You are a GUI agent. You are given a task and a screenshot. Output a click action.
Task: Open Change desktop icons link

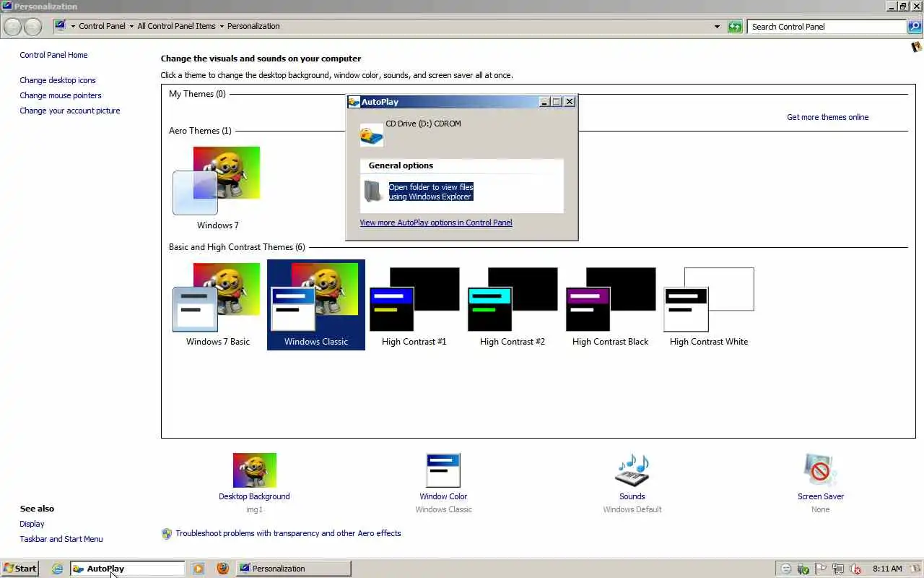58,80
